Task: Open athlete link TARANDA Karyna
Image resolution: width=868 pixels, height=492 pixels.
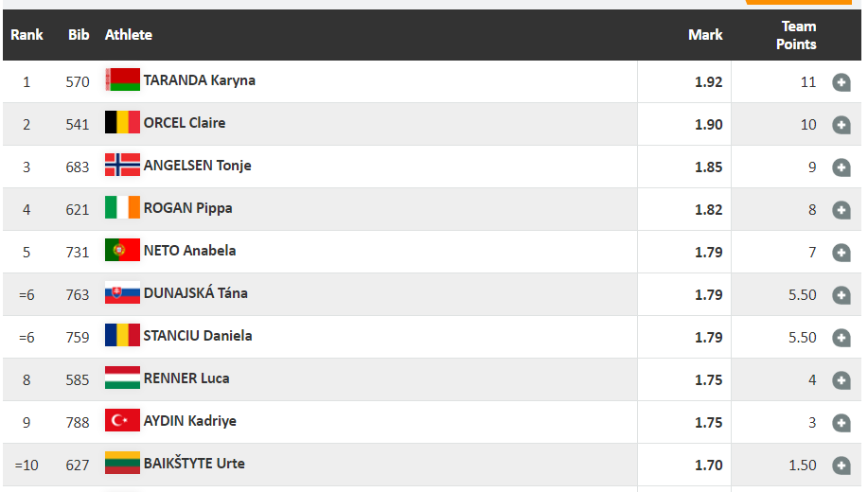Action: pos(199,80)
